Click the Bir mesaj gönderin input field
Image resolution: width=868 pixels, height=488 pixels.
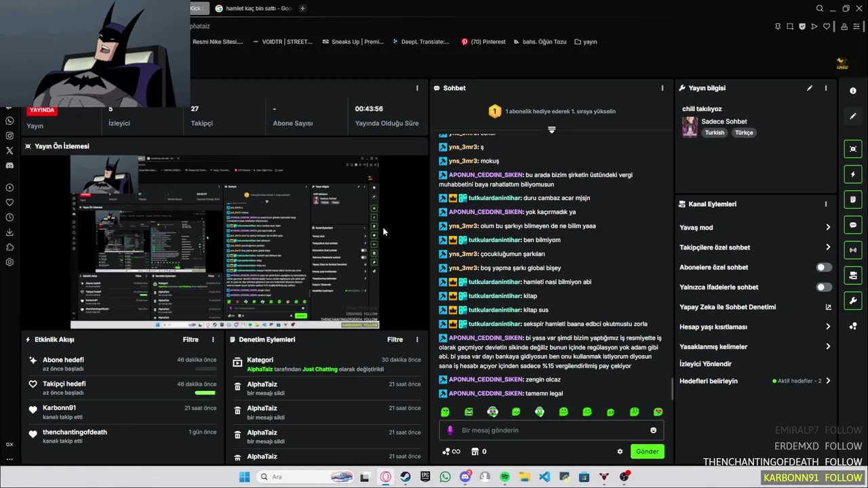[551, 430]
